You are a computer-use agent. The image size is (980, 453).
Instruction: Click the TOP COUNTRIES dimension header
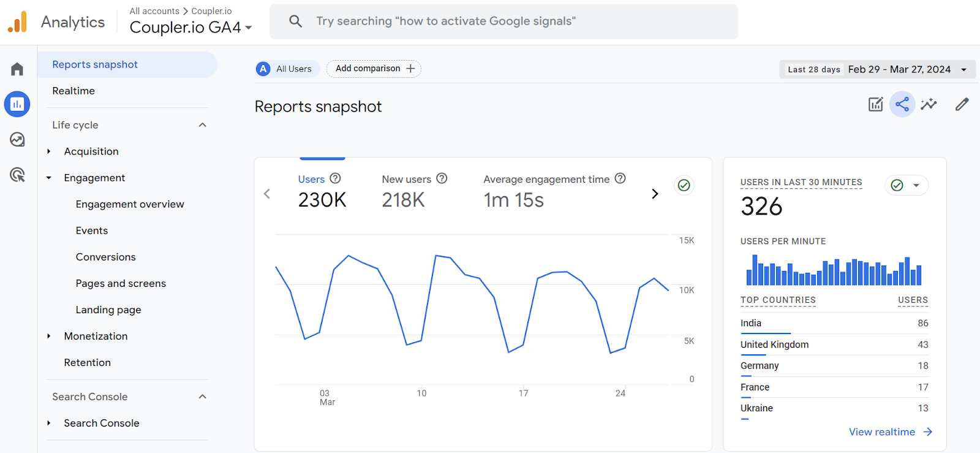pyautogui.click(x=778, y=300)
